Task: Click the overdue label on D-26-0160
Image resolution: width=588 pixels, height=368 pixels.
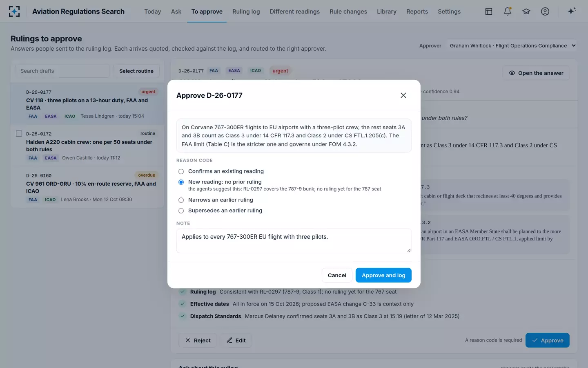Action: [x=147, y=175]
